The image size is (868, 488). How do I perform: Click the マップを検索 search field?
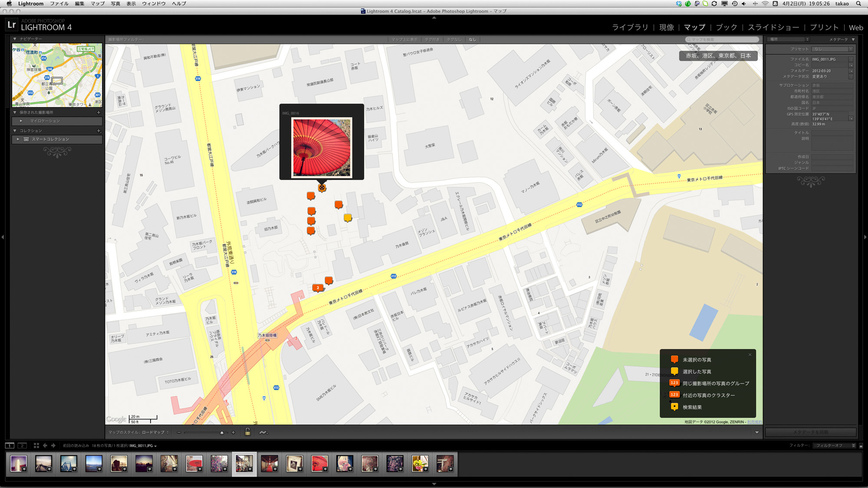(723, 39)
